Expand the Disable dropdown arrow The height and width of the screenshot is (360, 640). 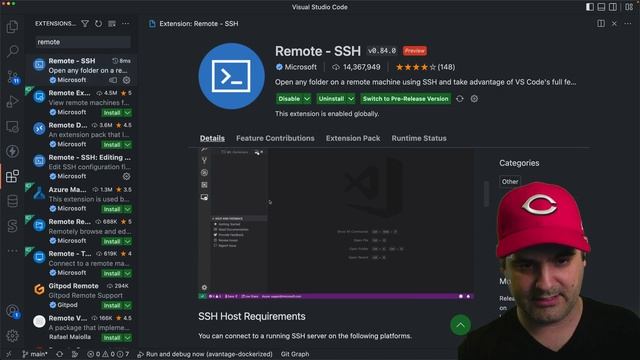coord(307,99)
